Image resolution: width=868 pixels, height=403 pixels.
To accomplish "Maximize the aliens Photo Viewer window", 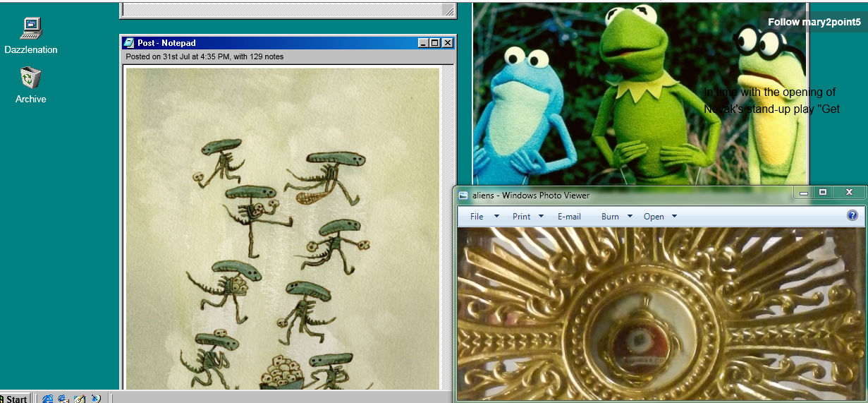I will click(x=822, y=193).
